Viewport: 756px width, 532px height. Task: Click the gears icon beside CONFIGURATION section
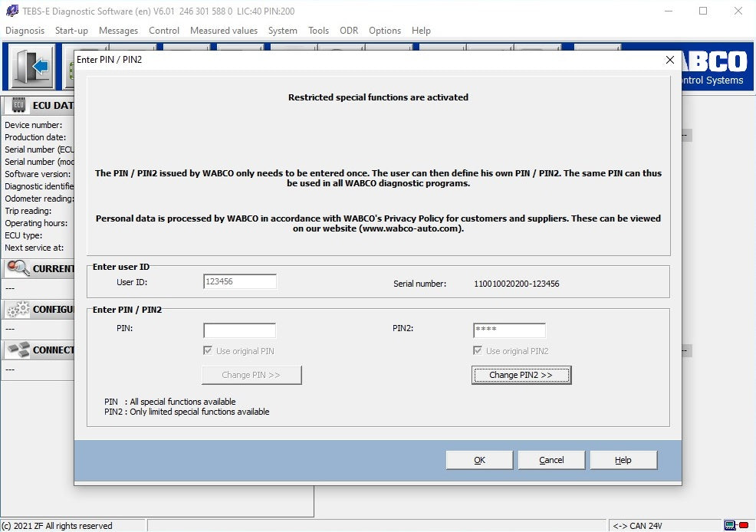[18, 309]
